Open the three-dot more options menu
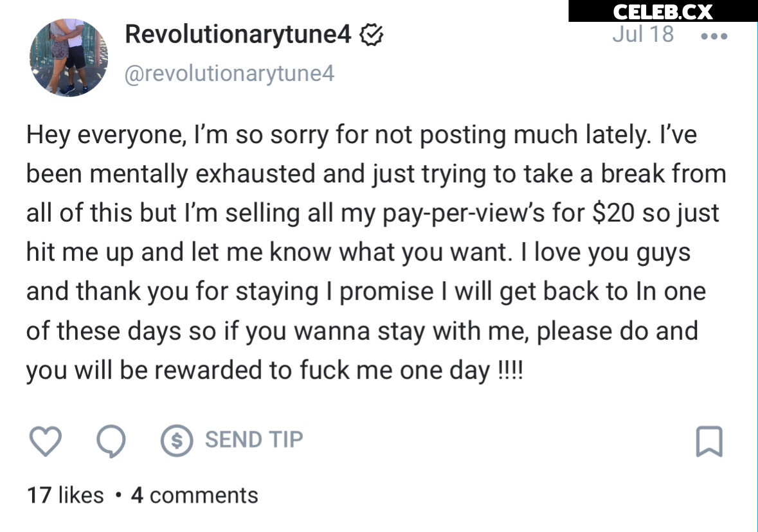The image size is (758, 532). point(714,36)
